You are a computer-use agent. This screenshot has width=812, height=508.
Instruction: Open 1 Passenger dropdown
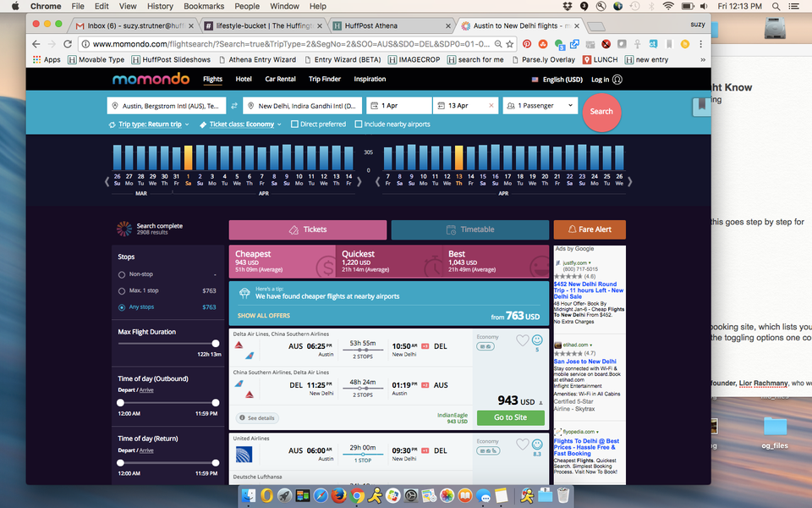point(540,105)
